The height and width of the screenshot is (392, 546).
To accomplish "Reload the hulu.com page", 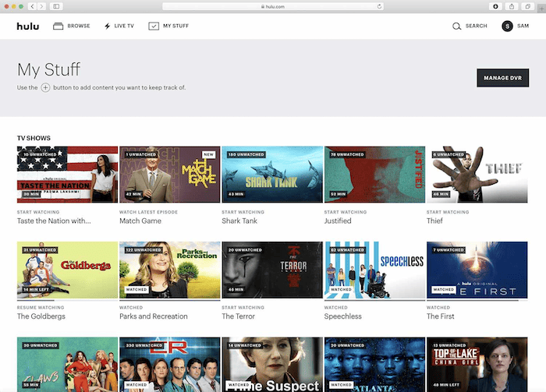I will pyautogui.click(x=379, y=6).
